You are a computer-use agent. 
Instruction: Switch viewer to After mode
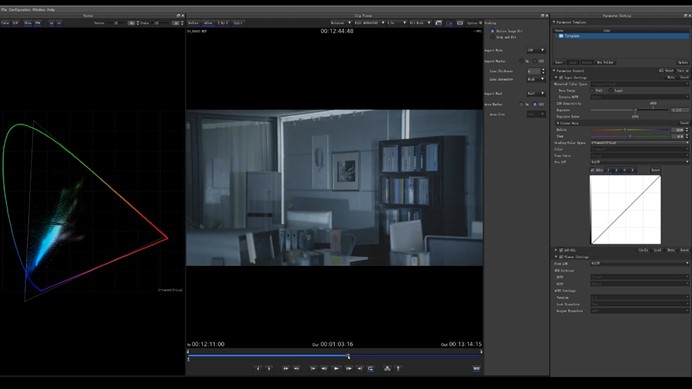pos(207,23)
